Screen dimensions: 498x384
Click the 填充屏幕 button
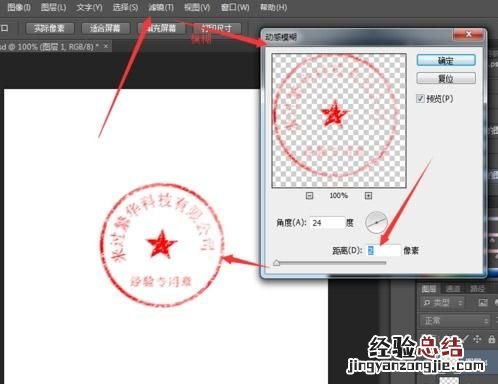coord(162,28)
